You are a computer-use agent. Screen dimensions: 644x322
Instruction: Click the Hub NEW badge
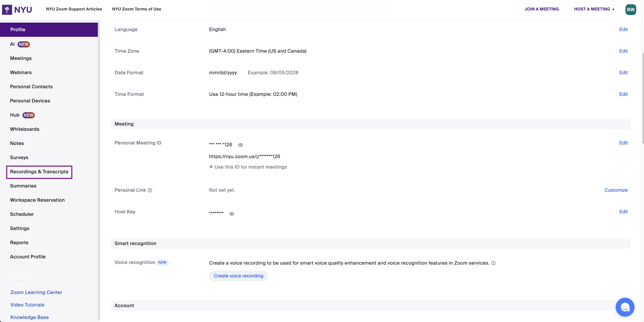pyautogui.click(x=29, y=115)
